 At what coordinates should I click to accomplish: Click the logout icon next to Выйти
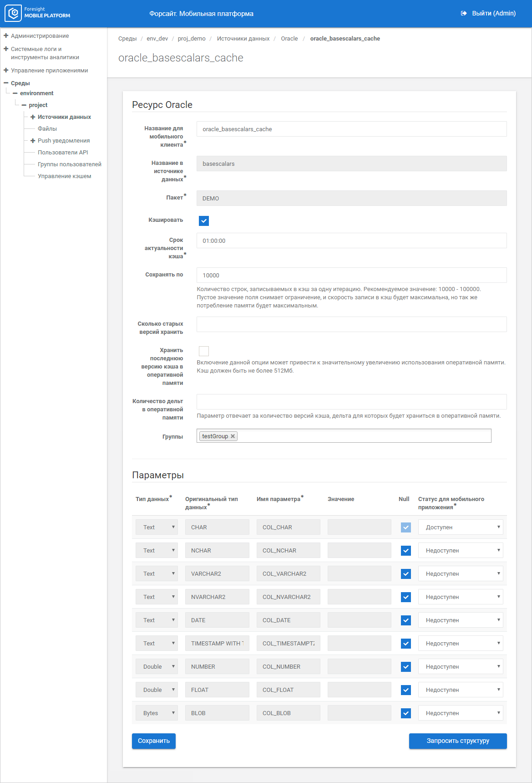point(464,13)
